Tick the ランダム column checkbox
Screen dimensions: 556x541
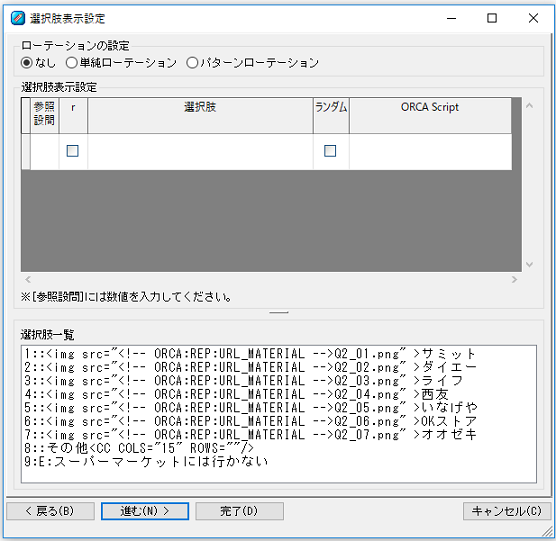tap(330, 151)
